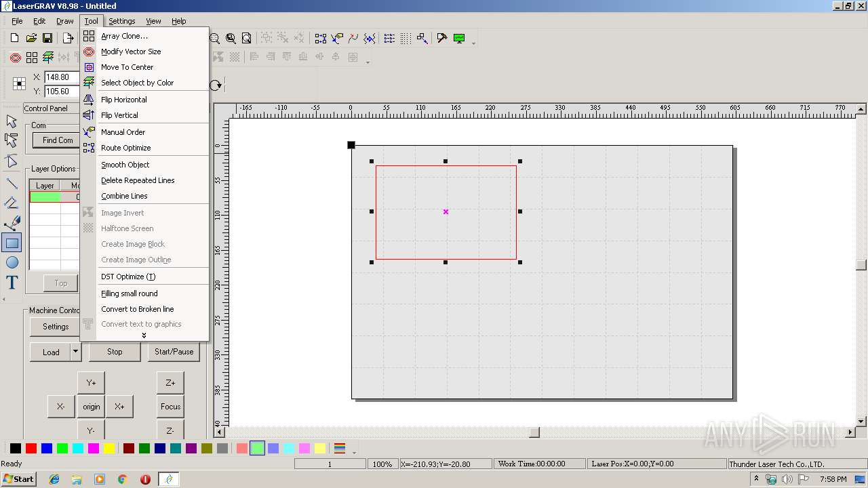Pick the red color swatch
This screenshot has height=488, width=868.
point(31,448)
